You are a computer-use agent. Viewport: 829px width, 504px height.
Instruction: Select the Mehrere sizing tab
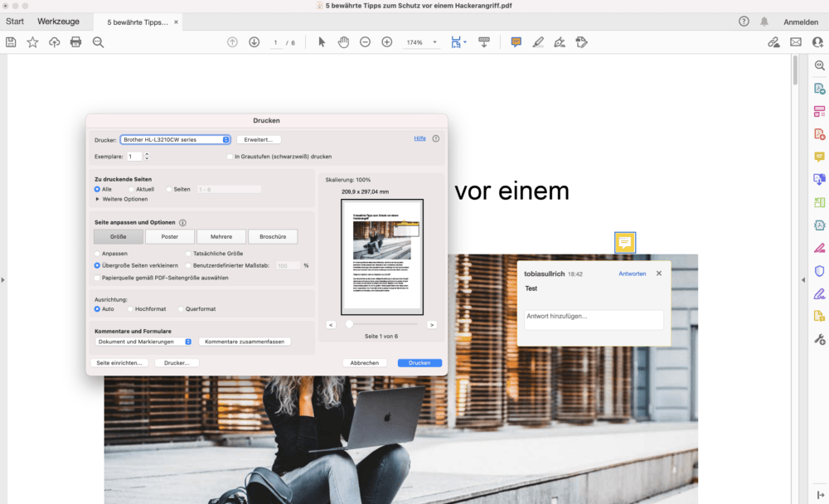[x=221, y=236]
